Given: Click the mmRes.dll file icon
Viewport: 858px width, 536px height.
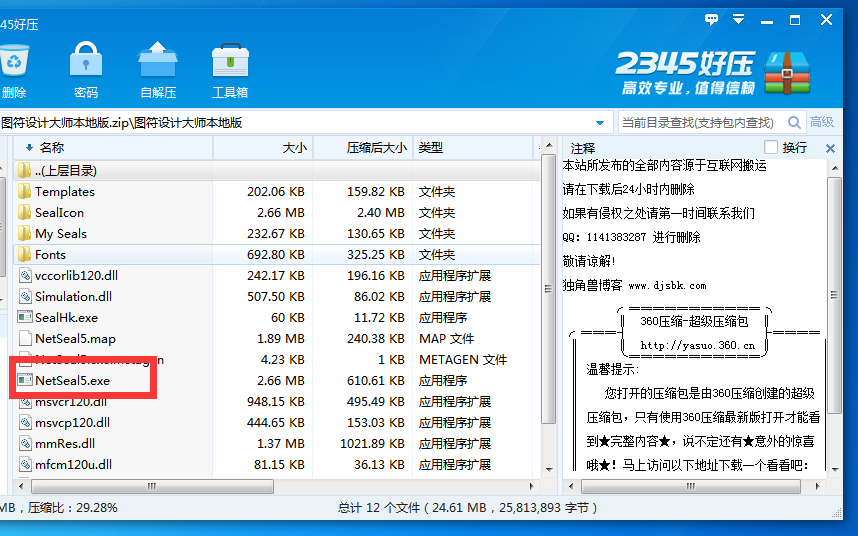Looking at the screenshot, I should click(x=25, y=444).
